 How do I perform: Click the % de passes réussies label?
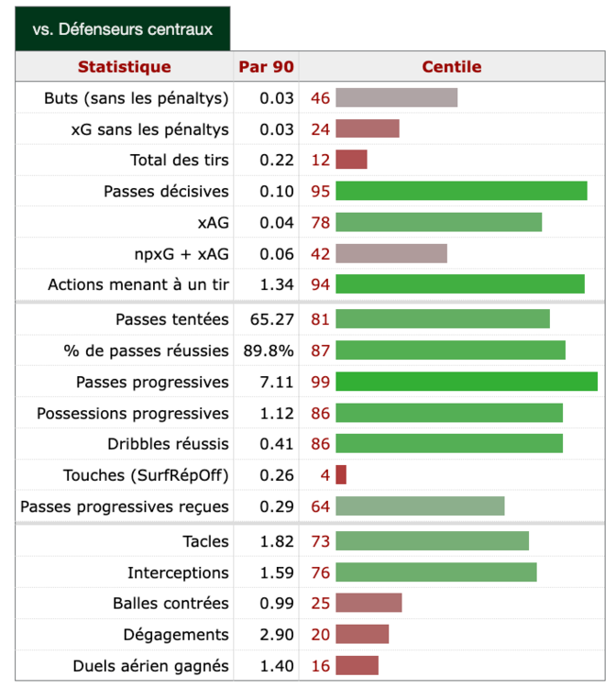153,350
